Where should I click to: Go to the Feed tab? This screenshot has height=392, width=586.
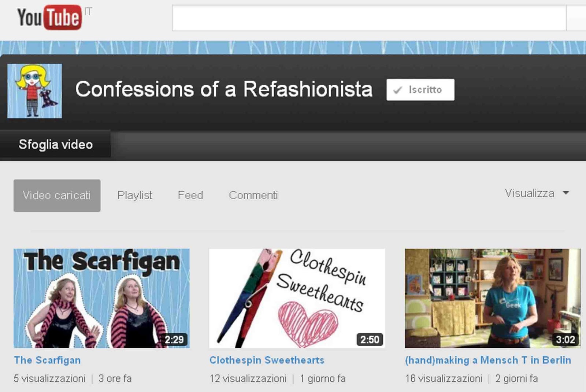[190, 195]
